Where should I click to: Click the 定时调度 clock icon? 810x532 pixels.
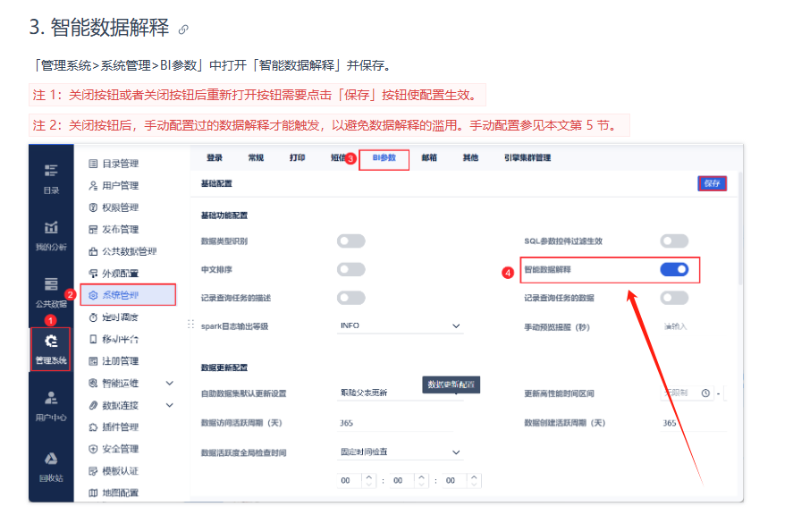tap(93, 317)
